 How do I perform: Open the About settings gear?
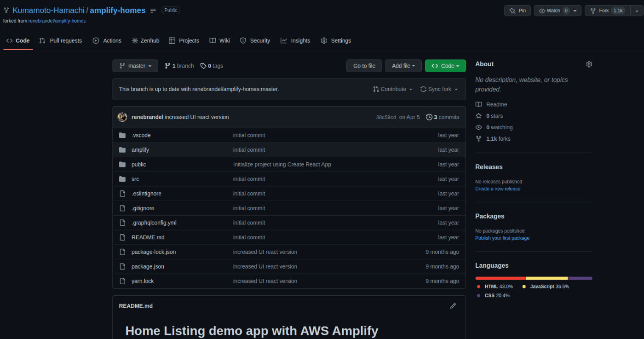[589, 64]
